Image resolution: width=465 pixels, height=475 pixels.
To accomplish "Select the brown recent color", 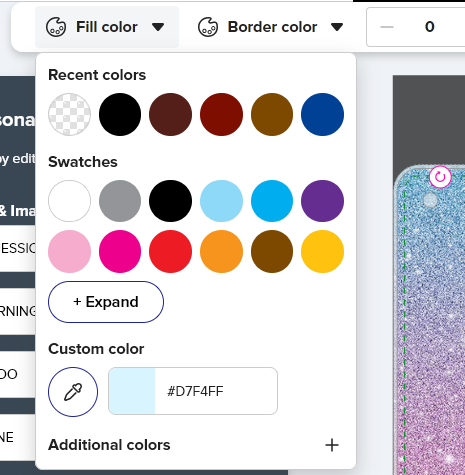I will click(272, 114).
